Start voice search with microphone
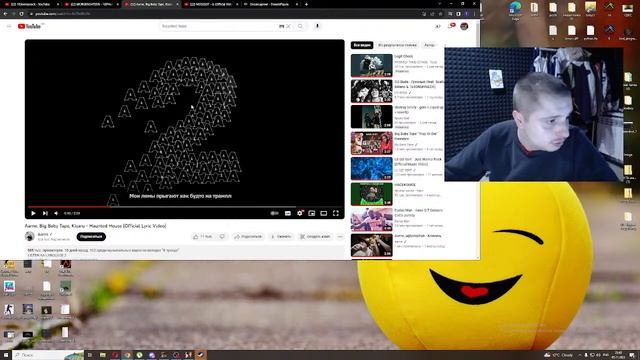Viewport: 640px width, 360px height. click(317, 26)
